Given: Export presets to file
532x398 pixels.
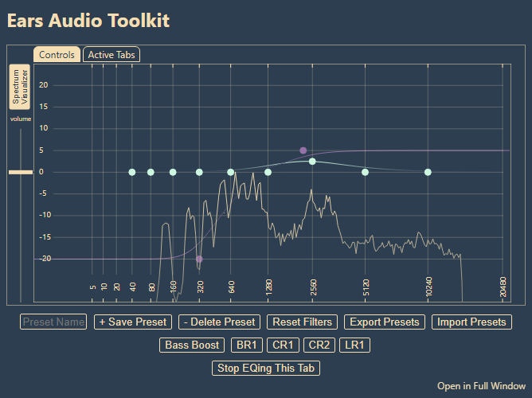Looking at the screenshot, I should click(385, 322).
